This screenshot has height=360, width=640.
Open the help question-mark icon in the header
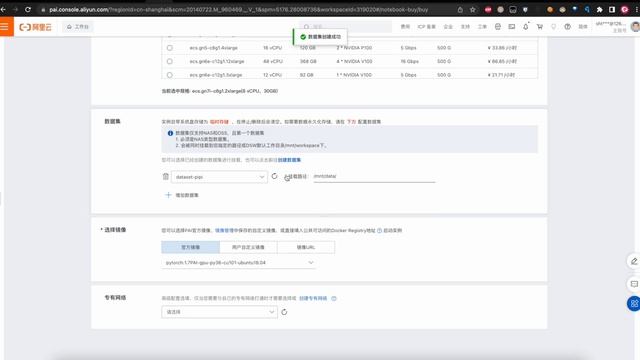click(567, 27)
